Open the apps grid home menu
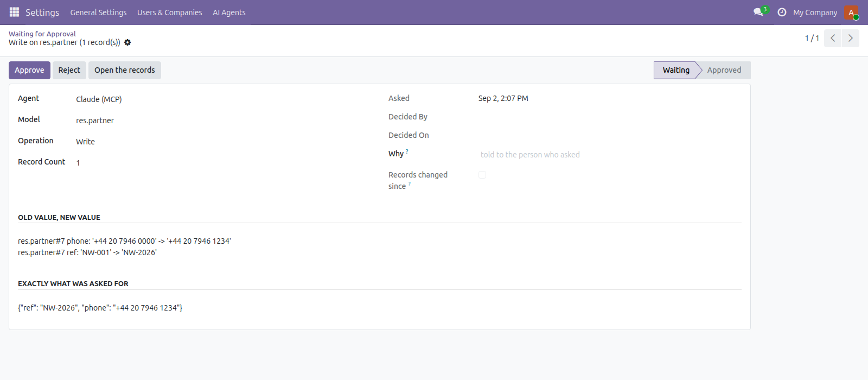This screenshot has height=380, width=868. tap(15, 12)
